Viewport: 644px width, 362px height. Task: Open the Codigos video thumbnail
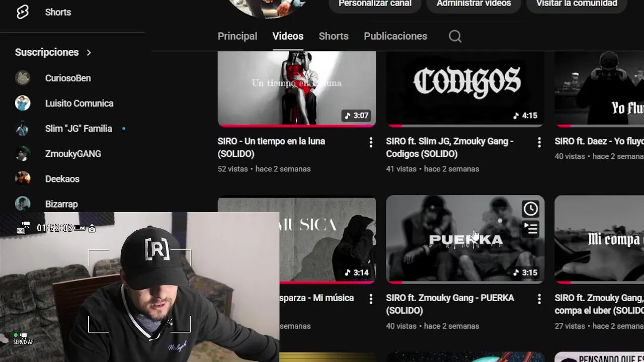465,88
